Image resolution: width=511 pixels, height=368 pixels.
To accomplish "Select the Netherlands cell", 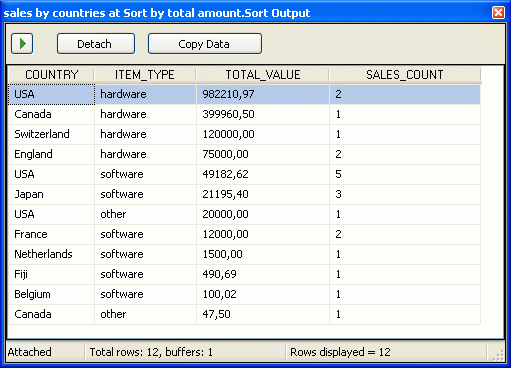I will [51, 254].
